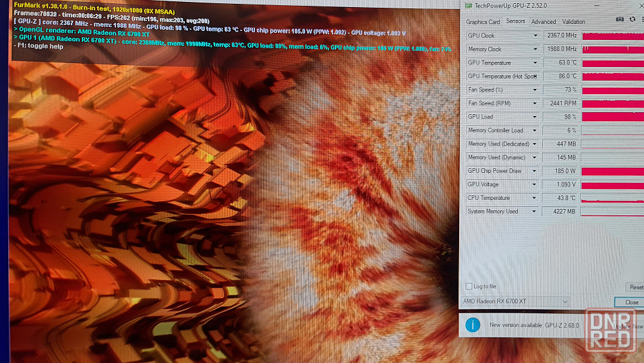
Task: Click the GPU Temperature red history graph
Action: (x=612, y=63)
